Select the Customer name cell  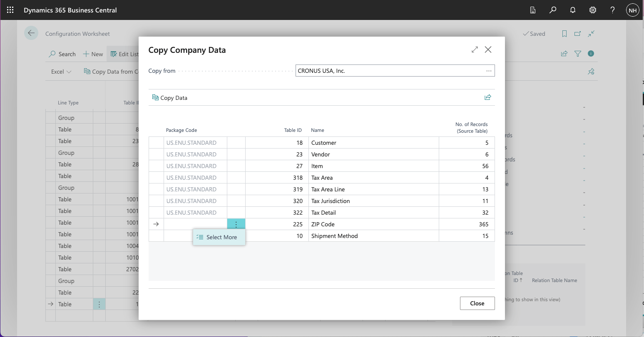373,143
